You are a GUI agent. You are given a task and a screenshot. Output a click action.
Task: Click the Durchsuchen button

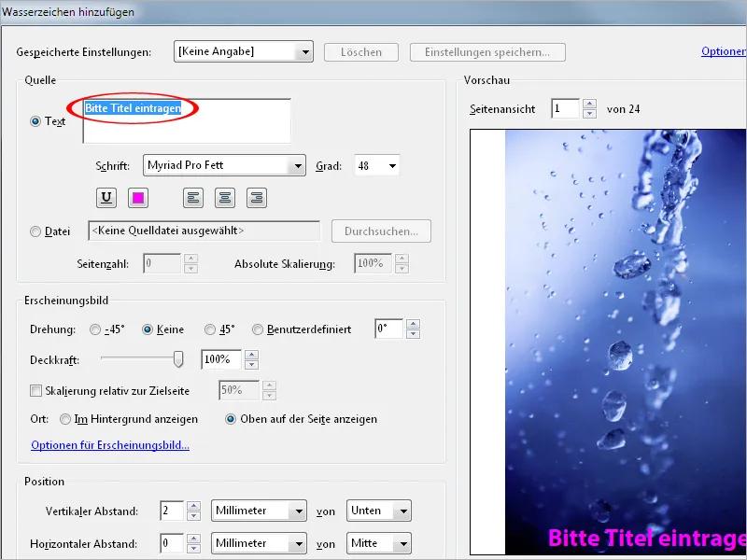(381, 231)
